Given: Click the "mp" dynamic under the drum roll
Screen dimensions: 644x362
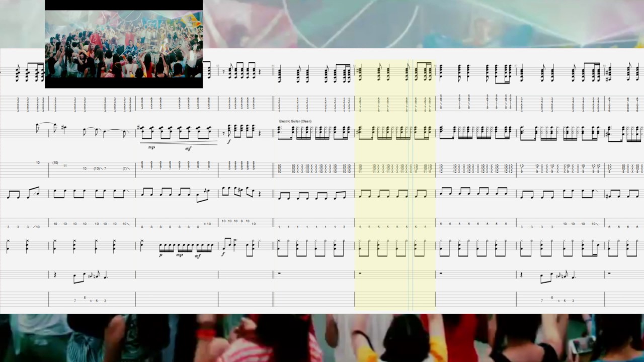Looking at the screenshot, I should [x=180, y=255].
